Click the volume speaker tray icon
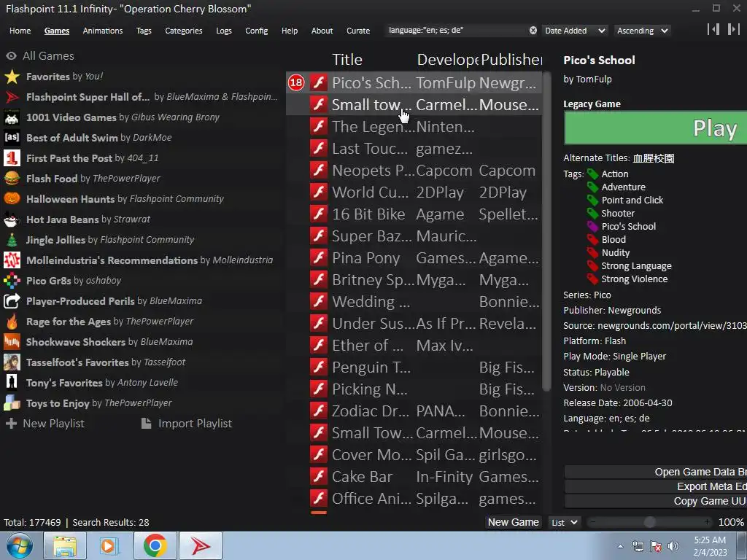Screen dimensions: 747x560 [x=673, y=546]
